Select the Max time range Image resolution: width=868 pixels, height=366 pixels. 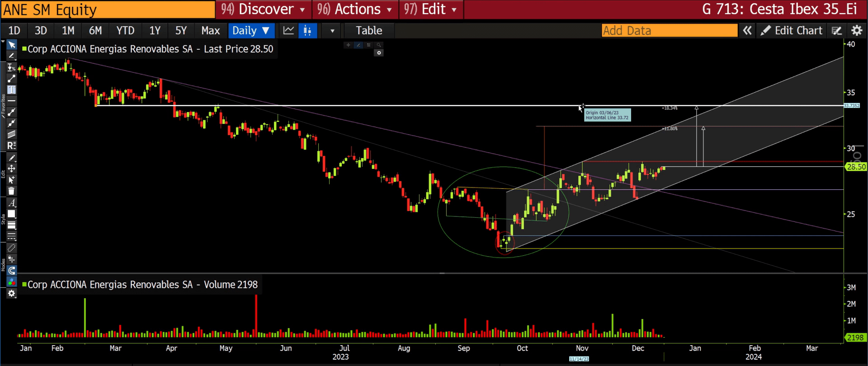pyautogui.click(x=211, y=31)
